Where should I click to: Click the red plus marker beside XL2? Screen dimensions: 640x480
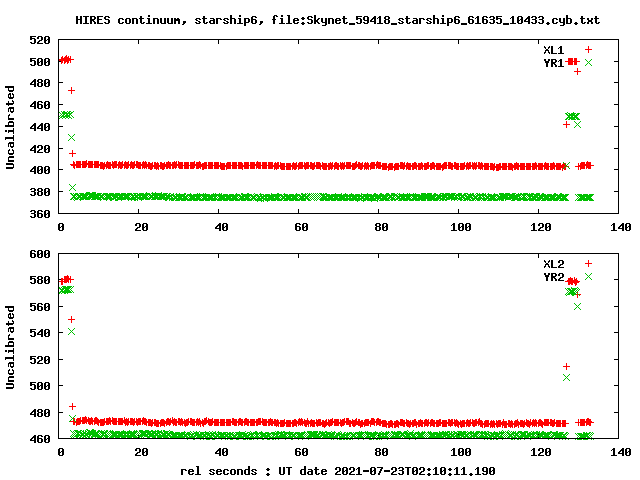pos(588,264)
